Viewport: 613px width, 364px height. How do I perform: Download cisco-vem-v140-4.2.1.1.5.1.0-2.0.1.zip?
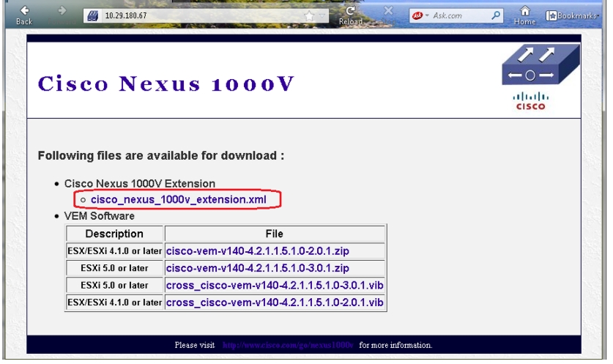pyautogui.click(x=257, y=251)
